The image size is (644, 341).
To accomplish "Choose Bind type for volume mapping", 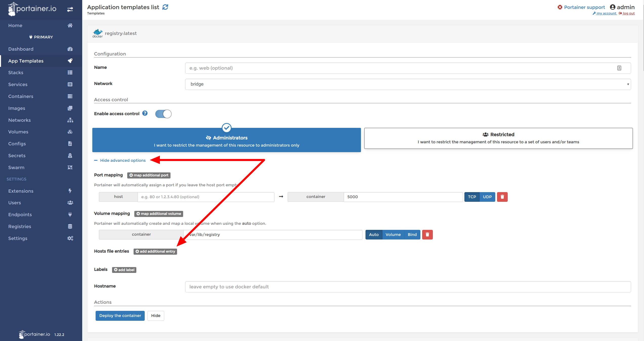I will click(412, 234).
